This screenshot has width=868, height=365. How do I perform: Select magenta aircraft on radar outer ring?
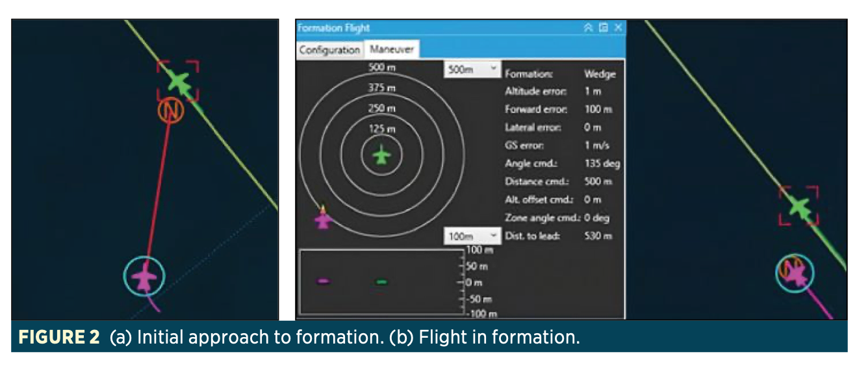click(323, 219)
